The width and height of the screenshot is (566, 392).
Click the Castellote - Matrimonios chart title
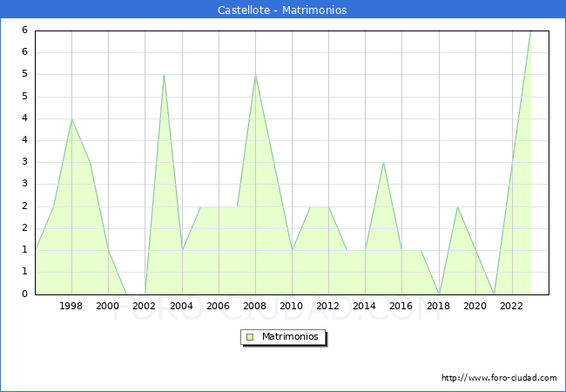[x=282, y=10]
